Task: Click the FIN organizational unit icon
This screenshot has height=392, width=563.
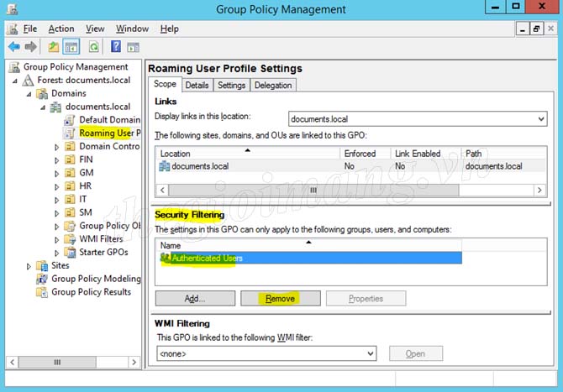Action: (x=70, y=159)
